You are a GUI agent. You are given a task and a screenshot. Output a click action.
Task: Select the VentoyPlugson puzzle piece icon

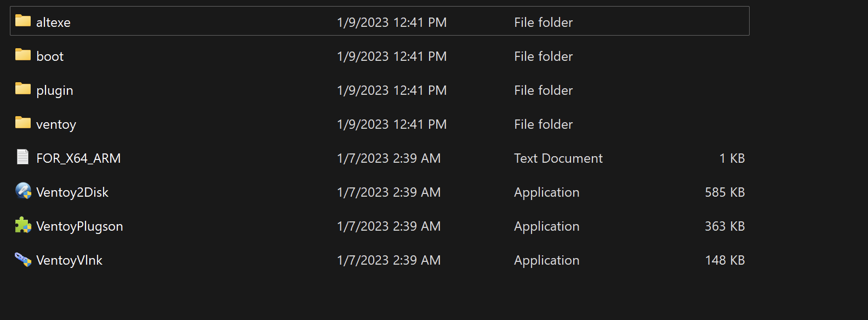(23, 225)
